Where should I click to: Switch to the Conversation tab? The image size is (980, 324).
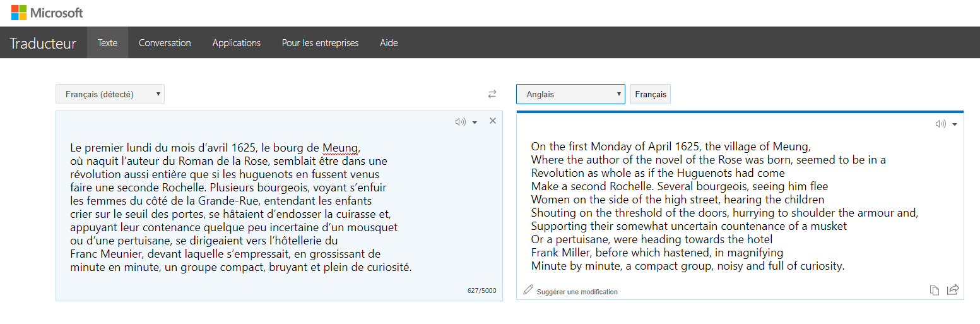pos(165,43)
